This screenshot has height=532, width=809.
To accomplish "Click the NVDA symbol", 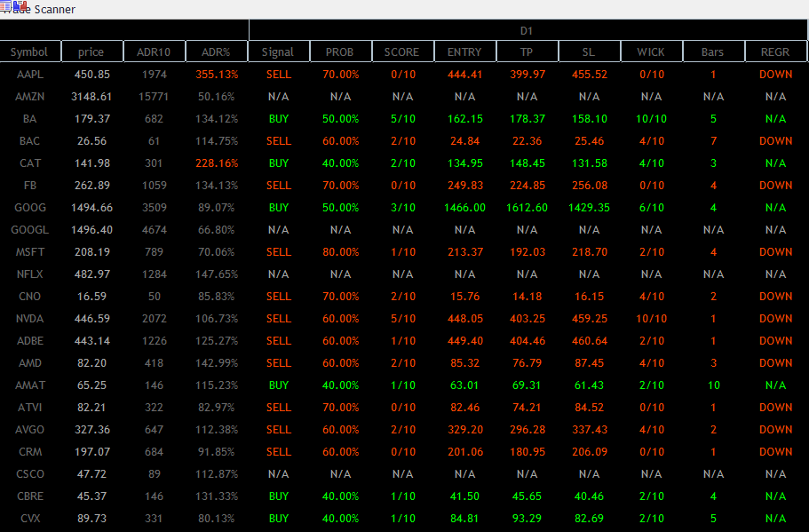I will [30, 318].
